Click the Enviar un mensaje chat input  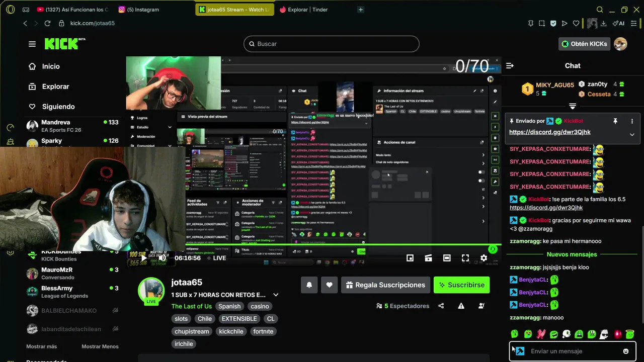point(573,351)
